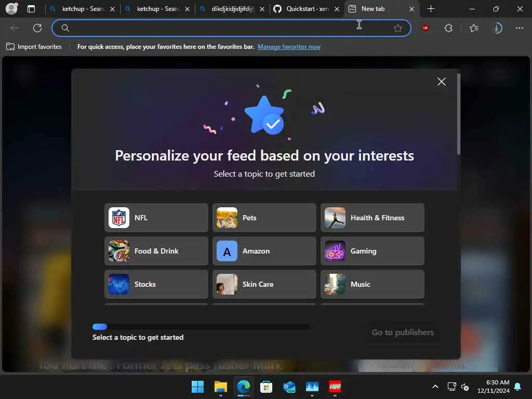Select the Stocks topic
The image size is (532, 399).
click(x=156, y=284)
